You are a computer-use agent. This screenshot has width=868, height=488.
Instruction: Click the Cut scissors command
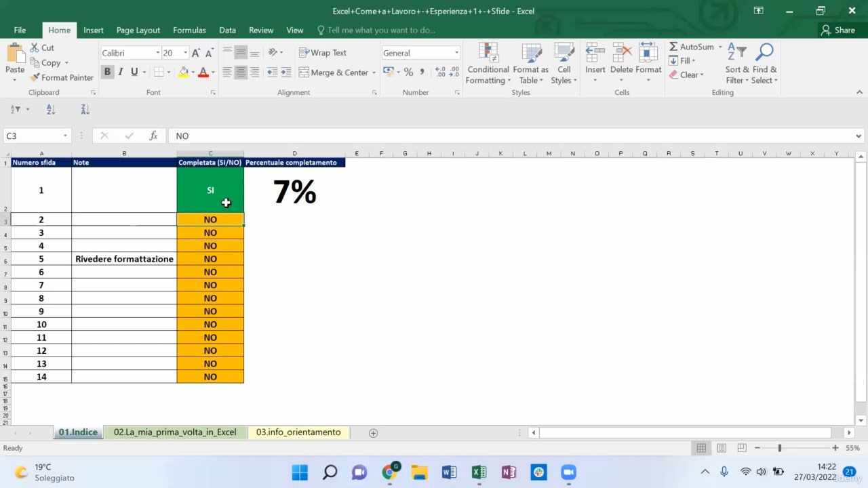pyautogui.click(x=42, y=47)
